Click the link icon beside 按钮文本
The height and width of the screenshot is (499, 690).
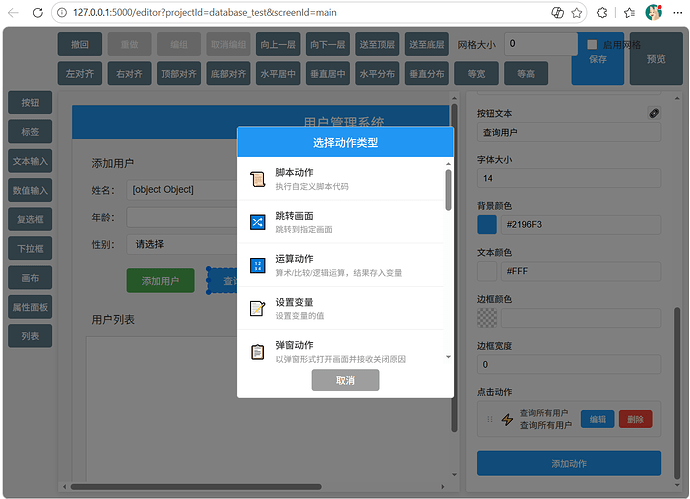click(x=654, y=113)
